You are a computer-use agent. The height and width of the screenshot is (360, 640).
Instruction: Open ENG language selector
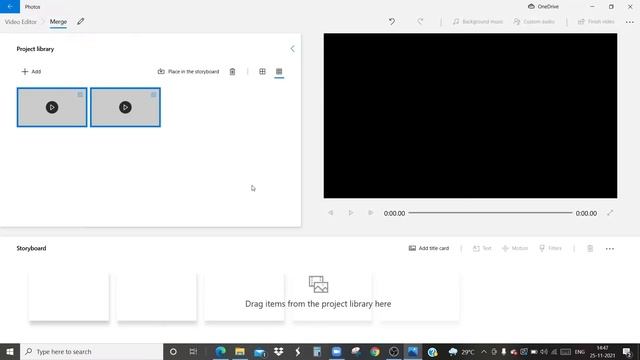click(x=580, y=351)
